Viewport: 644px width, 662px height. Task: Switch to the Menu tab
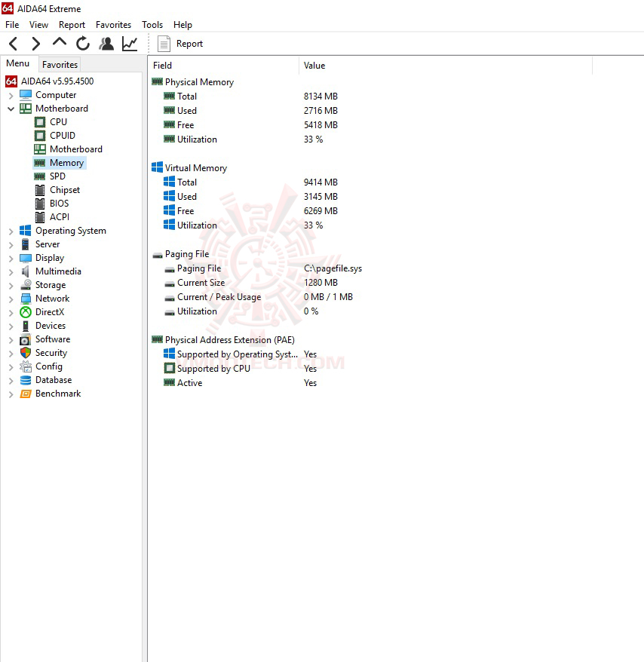tap(18, 63)
